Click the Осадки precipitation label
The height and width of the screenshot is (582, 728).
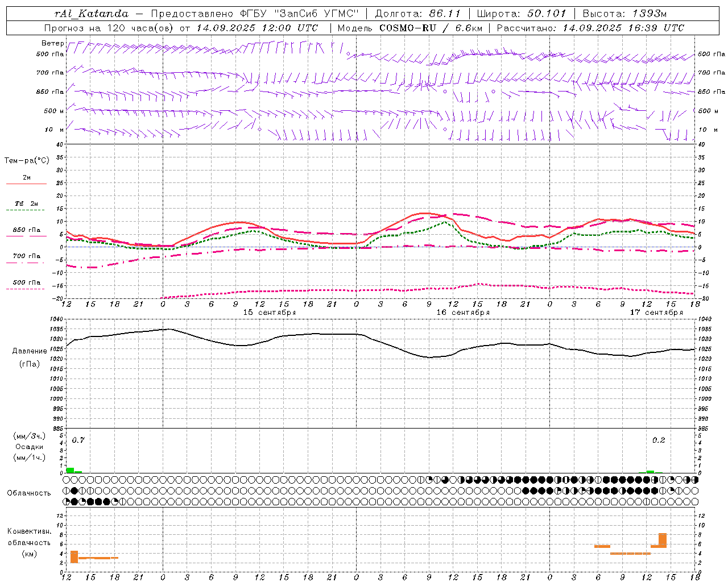(x=29, y=447)
